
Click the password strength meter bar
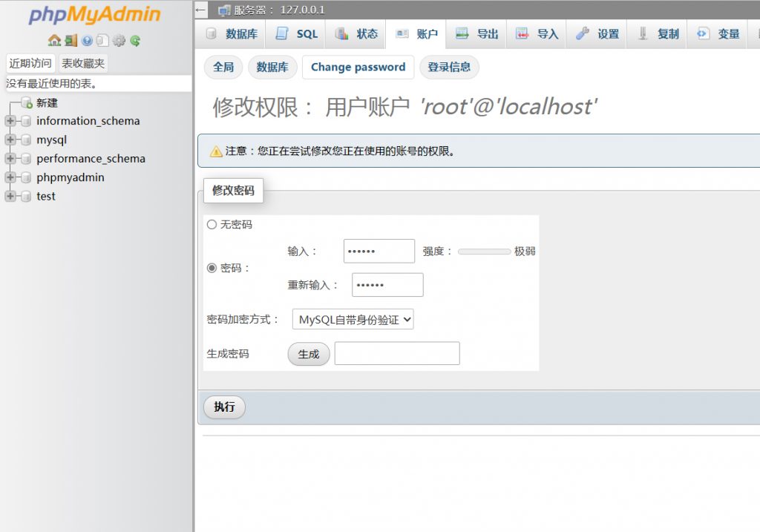pos(484,252)
